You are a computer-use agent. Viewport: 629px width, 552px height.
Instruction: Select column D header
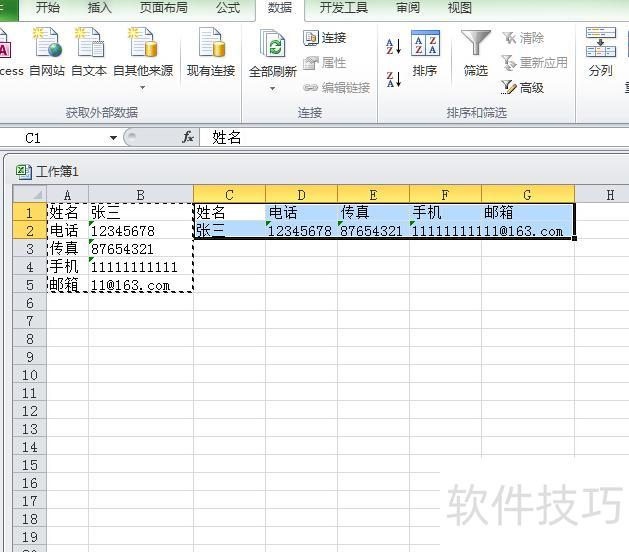301,195
